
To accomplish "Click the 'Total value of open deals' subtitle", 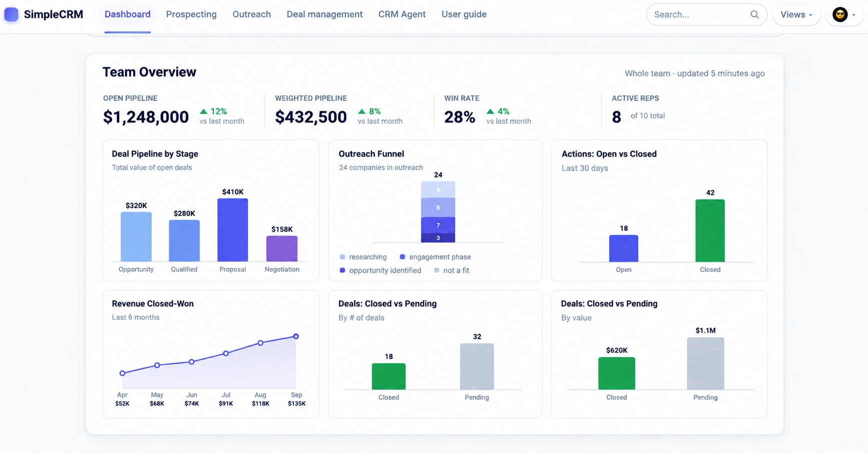I will (152, 167).
